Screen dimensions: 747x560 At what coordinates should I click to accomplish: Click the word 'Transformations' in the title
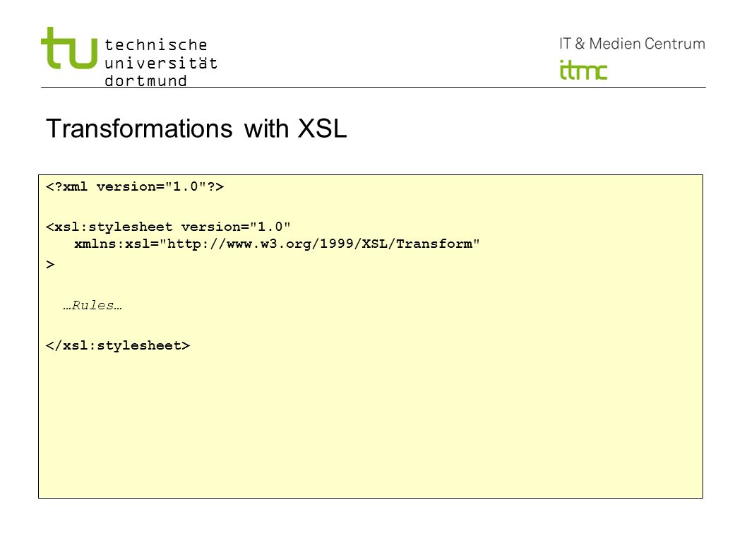point(139,129)
